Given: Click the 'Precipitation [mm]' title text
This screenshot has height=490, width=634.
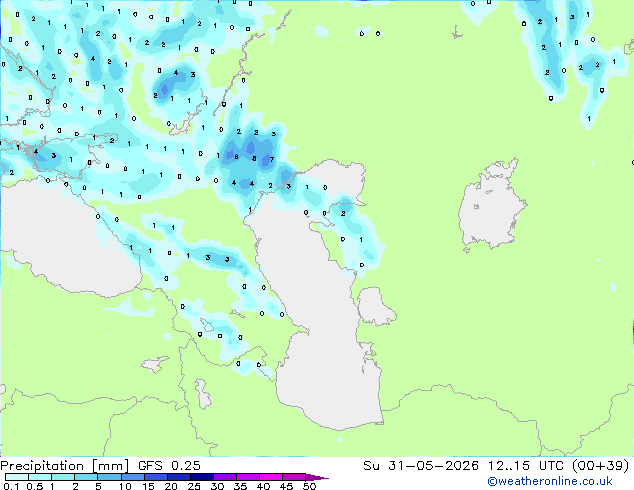Looking at the screenshot, I should [64, 466].
